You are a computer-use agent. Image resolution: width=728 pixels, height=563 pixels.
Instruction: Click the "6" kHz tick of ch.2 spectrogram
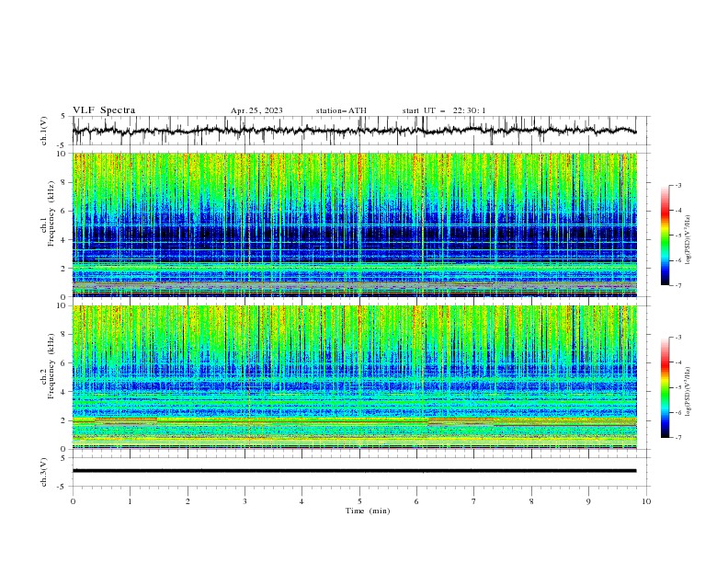(x=65, y=362)
